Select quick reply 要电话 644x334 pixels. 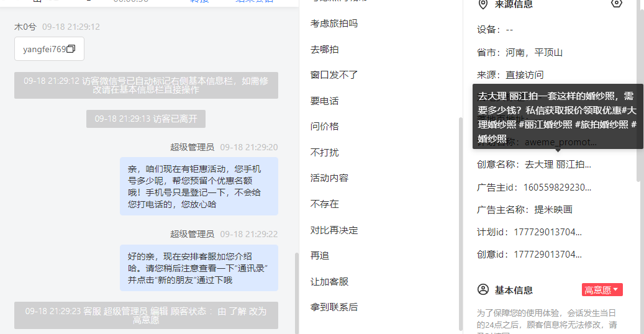324,101
